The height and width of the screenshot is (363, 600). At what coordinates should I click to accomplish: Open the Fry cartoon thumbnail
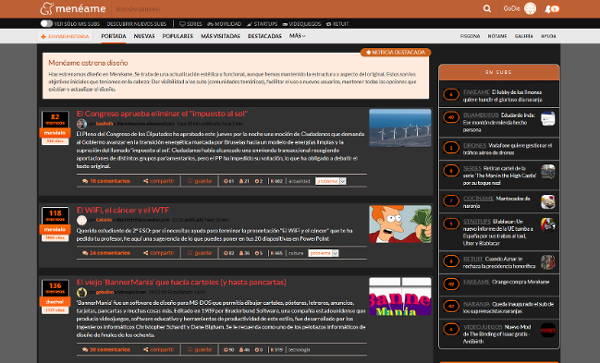(400, 224)
